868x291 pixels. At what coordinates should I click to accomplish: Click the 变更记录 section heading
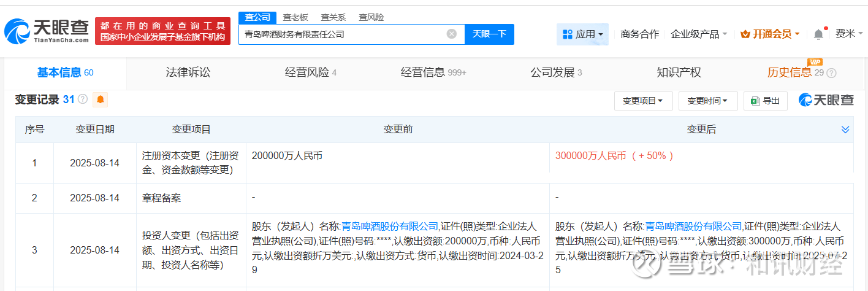tap(37, 99)
